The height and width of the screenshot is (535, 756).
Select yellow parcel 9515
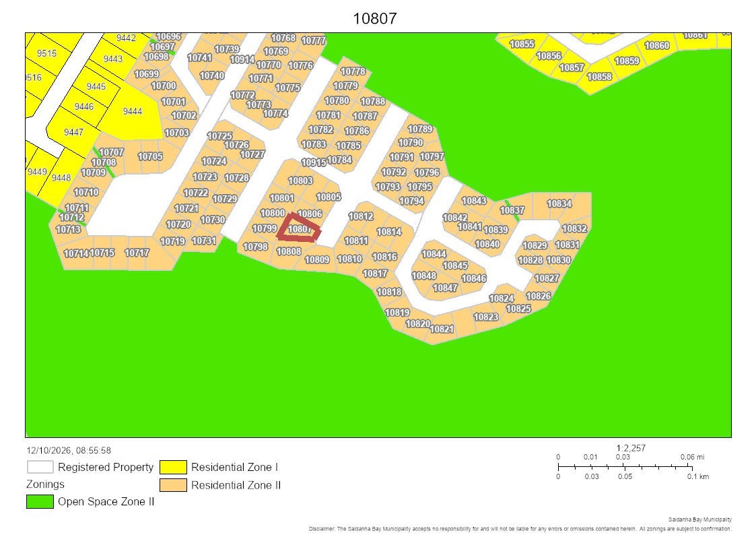point(46,53)
